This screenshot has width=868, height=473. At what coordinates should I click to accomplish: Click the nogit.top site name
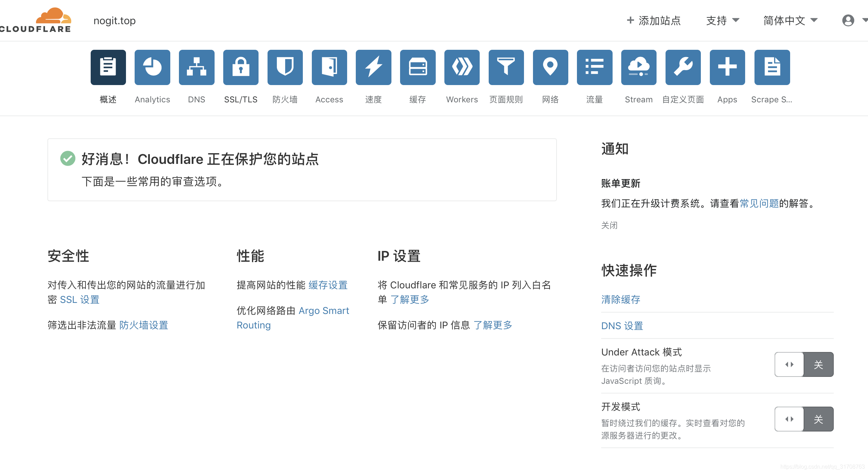(115, 21)
